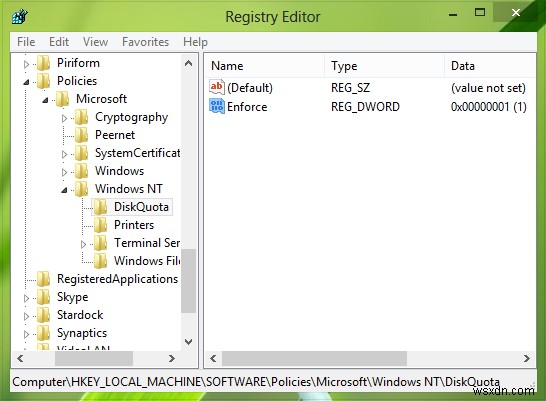Click the (value not set) data cell

click(488, 88)
